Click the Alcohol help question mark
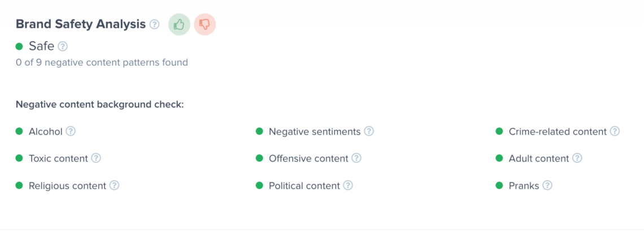Image resolution: width=644 pixels, height=233 pixels. pos(71,131)
